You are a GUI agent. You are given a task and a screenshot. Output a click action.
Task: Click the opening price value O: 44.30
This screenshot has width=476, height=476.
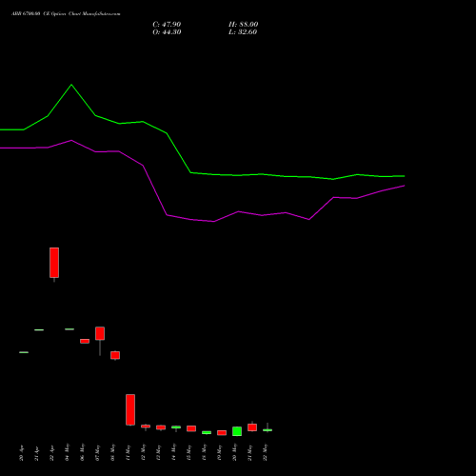coord(167,32)
